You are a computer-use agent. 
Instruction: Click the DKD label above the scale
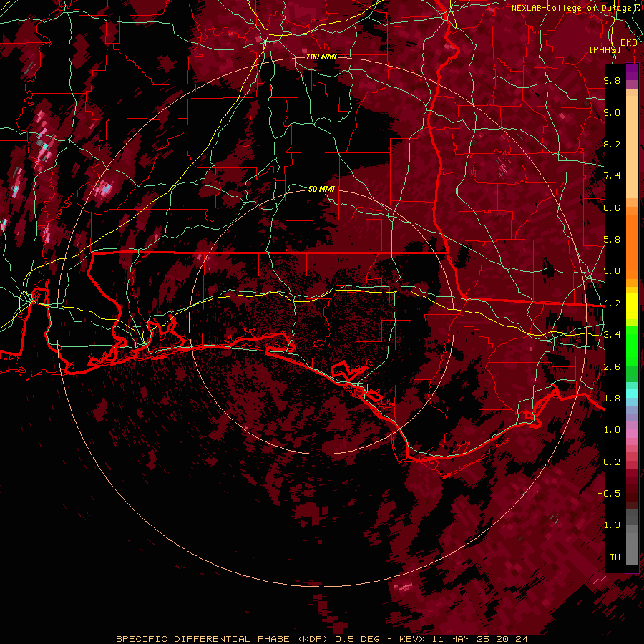(628, 43)
